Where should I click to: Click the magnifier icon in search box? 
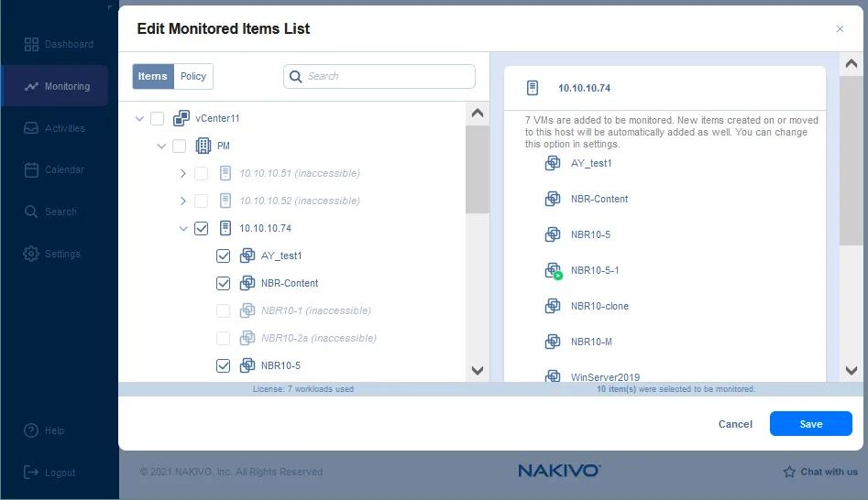[x=296, y=77]
